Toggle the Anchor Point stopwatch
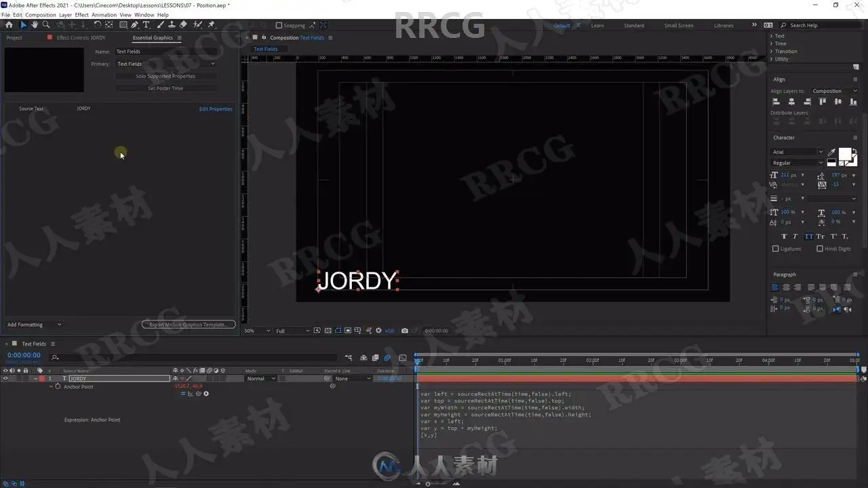This screenshot has height=488, width=868. point(58,386)
